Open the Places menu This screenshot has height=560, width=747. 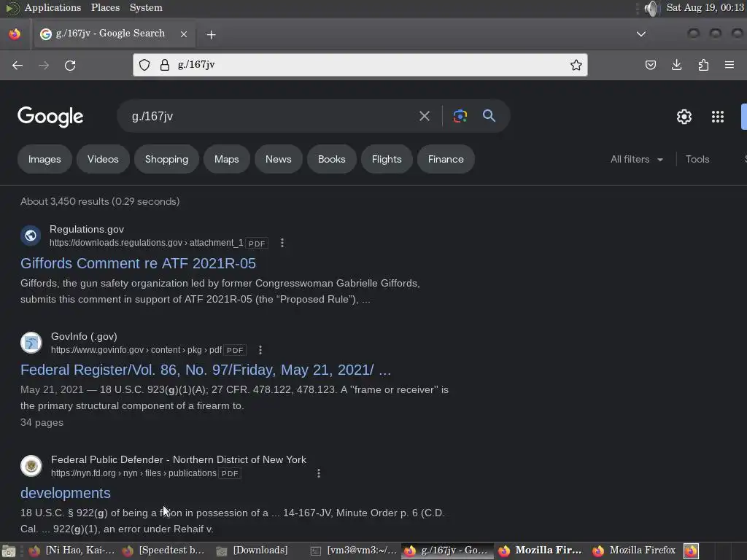pos(105,7)
